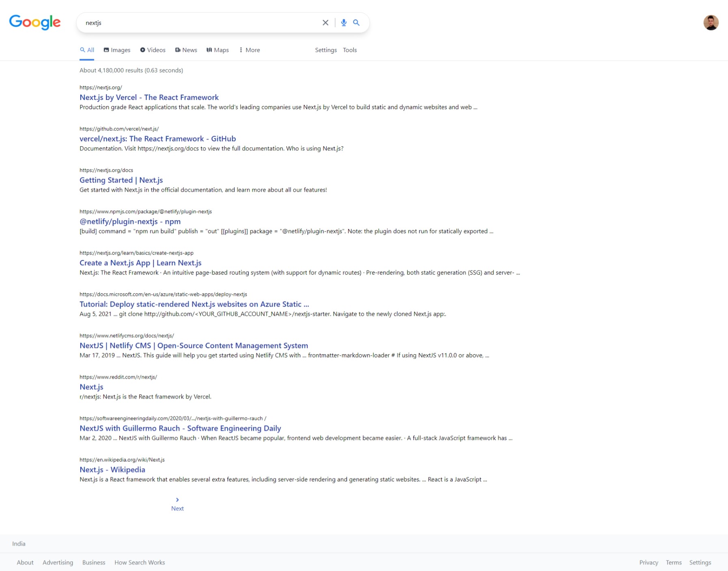Click the github.com/vercel/next.js URL text

pos(119,129)
